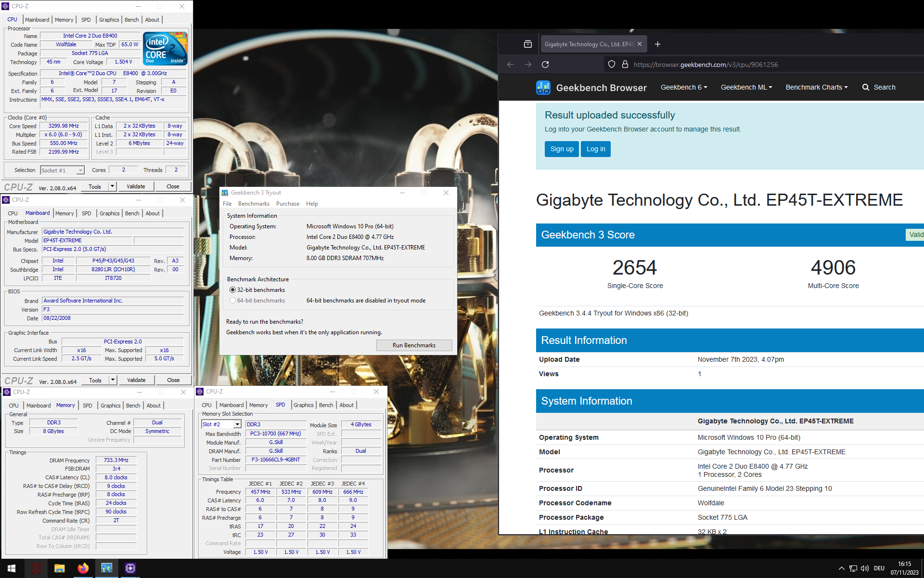Image resolution: width=924 pixels, height=578 pixels.
Task: Open the CPU-Z taskbar icon
Action: [130, 568]
